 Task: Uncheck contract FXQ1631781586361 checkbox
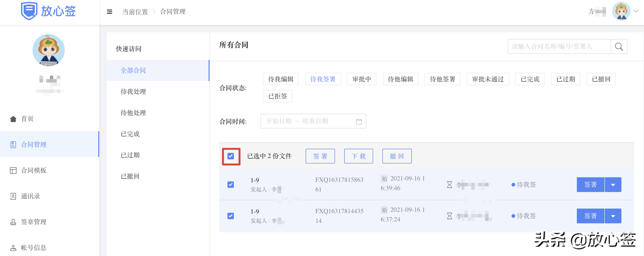pos(230,184)
